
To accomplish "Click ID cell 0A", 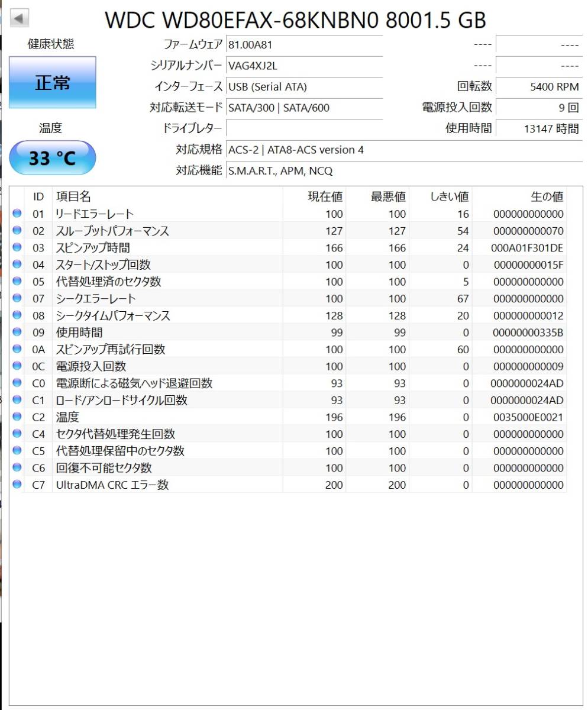I will click(x=38, y=350).
